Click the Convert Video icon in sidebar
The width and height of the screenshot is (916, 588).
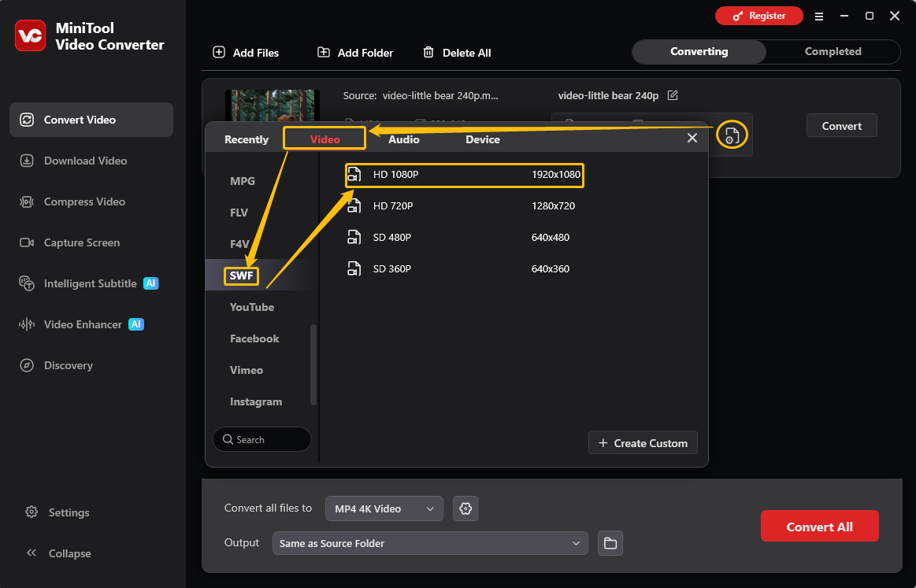point(27,120)
